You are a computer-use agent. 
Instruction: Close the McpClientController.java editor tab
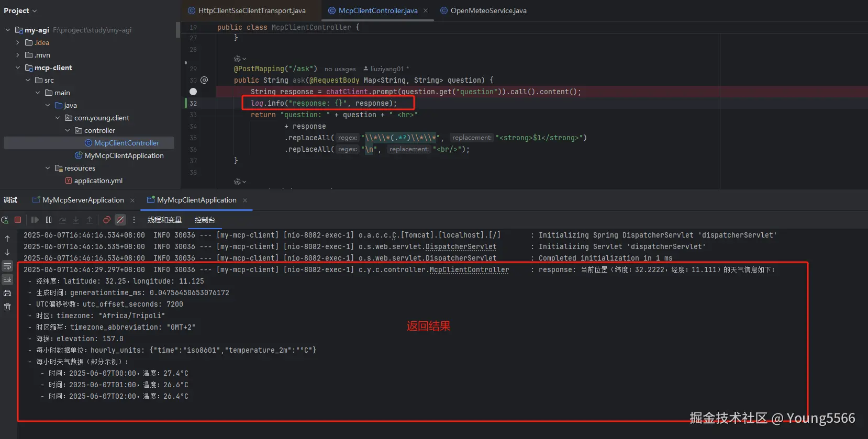426,10
